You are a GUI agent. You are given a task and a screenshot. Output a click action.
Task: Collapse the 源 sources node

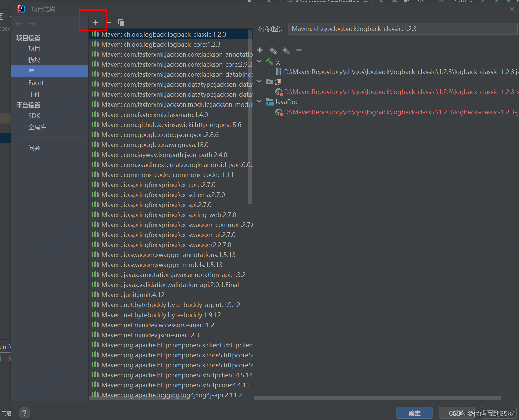(x=259, y=81)
